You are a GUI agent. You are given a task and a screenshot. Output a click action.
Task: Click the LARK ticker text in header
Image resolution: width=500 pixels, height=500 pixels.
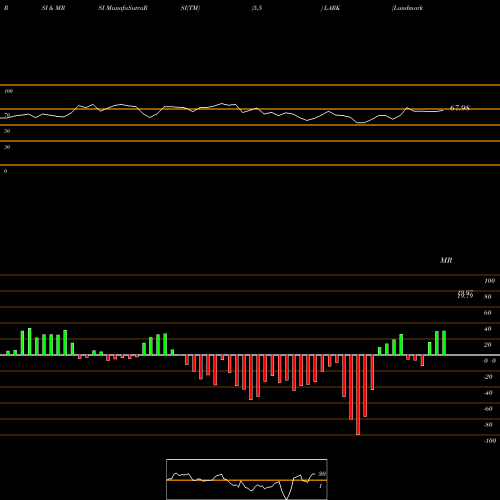(x=332, y=8)
